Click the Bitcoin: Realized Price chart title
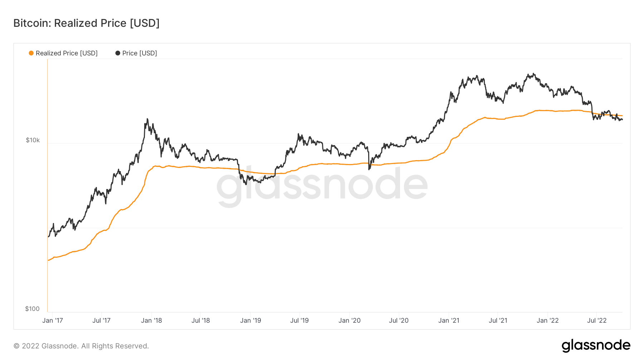644x362 pixels. (x=86, y=23)
